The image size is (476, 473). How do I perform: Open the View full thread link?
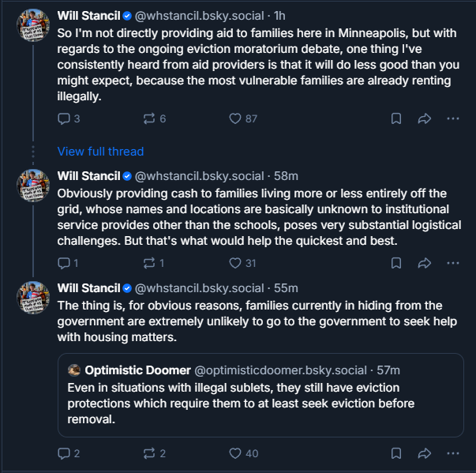[100, 151]
